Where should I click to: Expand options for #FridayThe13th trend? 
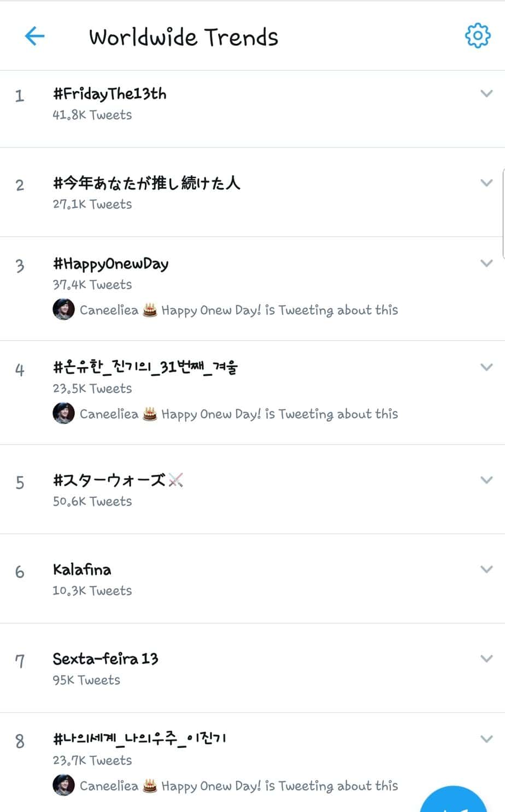486,93
